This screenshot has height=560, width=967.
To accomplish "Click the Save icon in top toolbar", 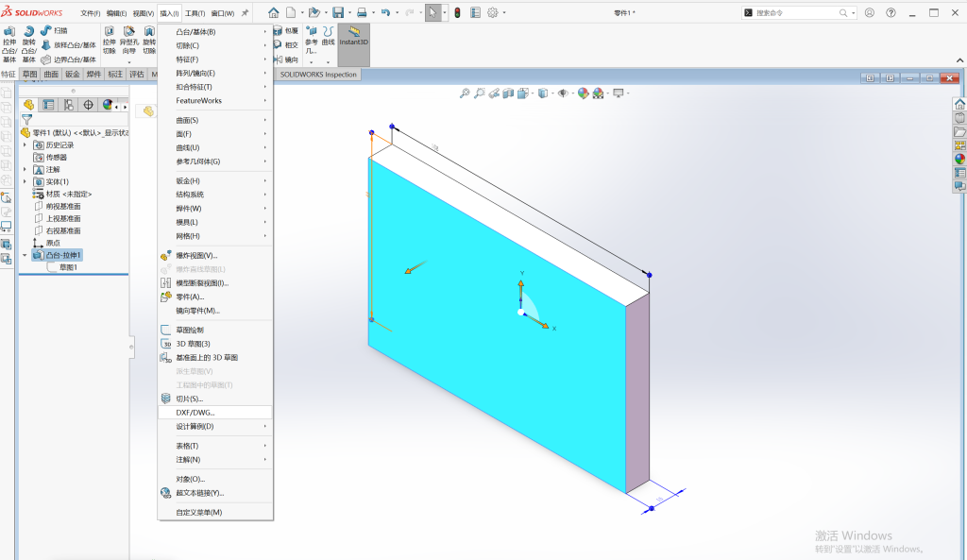I will pyautogui.click(x=338, y=12).
